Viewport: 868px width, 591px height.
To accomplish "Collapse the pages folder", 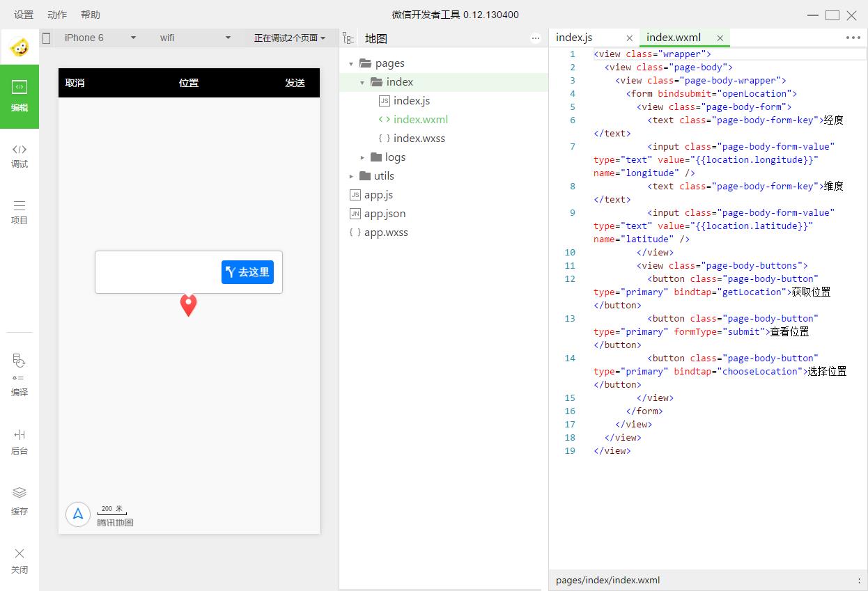I will pyautogui.click(x=351, y=63).
